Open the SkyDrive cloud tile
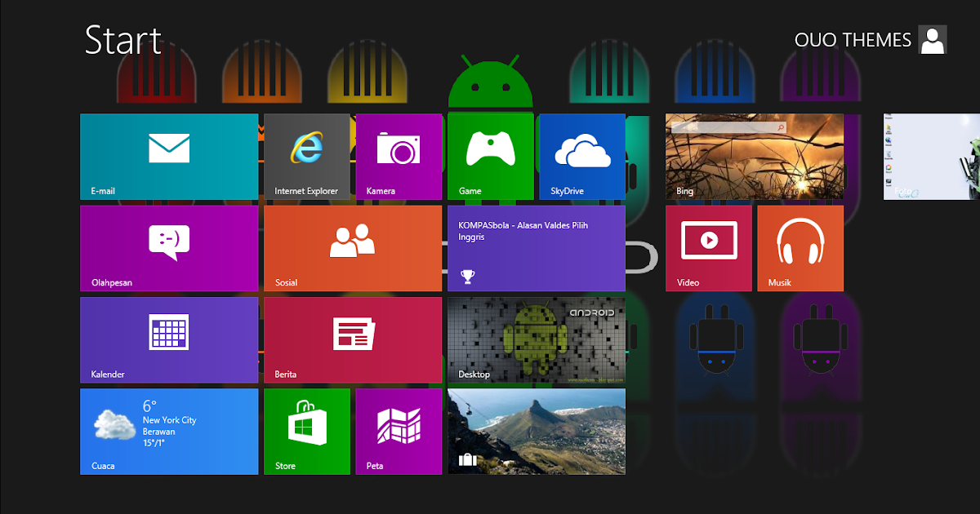 pyautogui.click(x=582, y=157)
